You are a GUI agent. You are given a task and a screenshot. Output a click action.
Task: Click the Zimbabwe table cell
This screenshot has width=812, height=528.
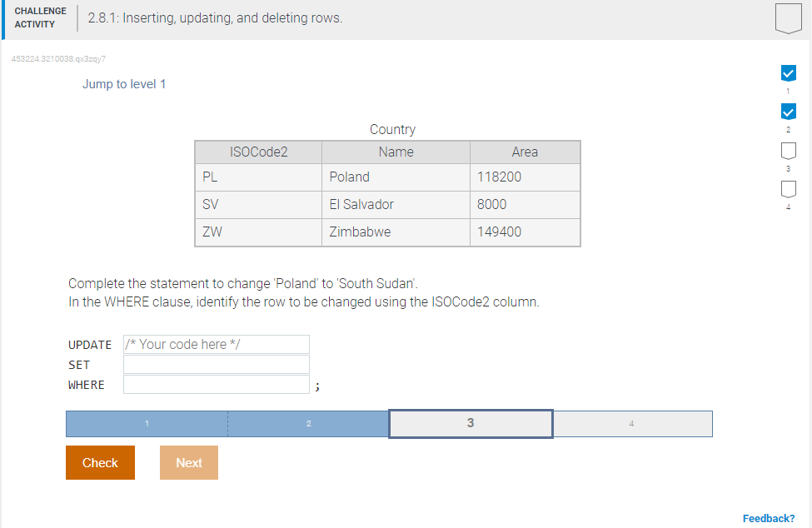pos(396,232)
